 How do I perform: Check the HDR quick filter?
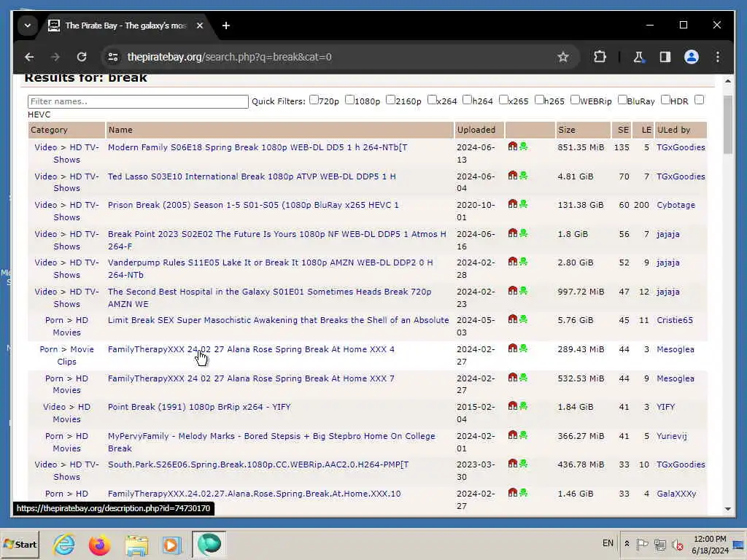(x=665, y=100)
